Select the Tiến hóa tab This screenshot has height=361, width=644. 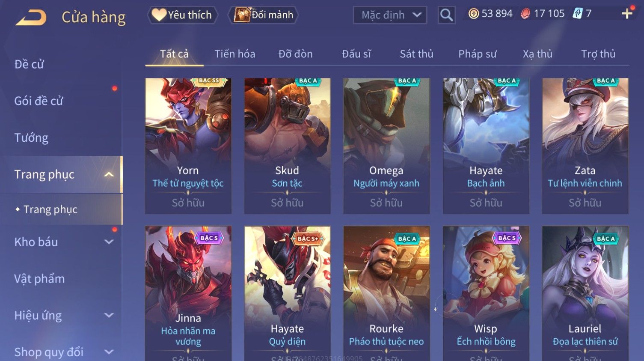(234, 54)
